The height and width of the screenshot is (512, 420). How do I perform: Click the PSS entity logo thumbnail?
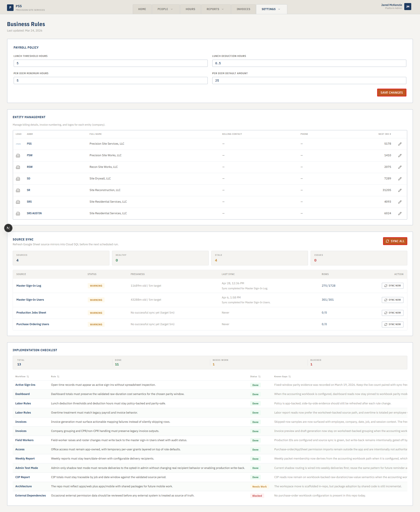[x=18, y=144]
